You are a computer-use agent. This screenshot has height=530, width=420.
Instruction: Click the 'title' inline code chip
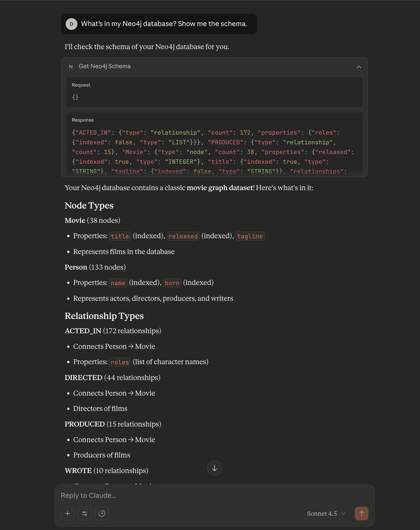(120, 236)
